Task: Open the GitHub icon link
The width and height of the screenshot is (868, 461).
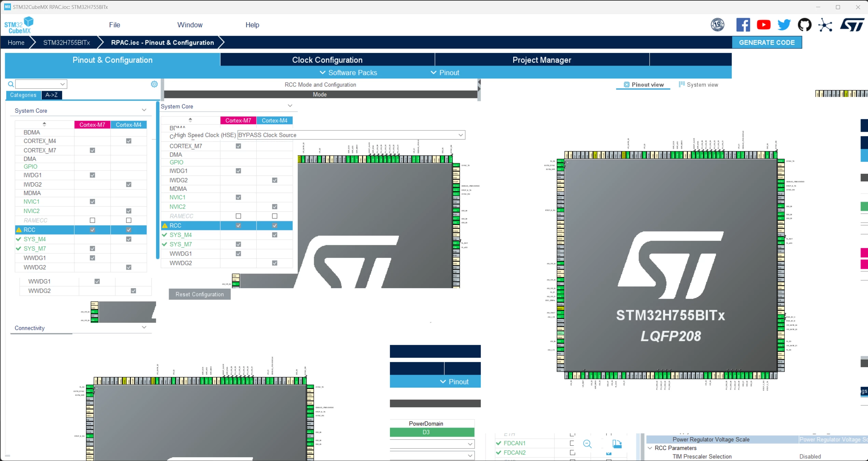Action: (804, 25)
